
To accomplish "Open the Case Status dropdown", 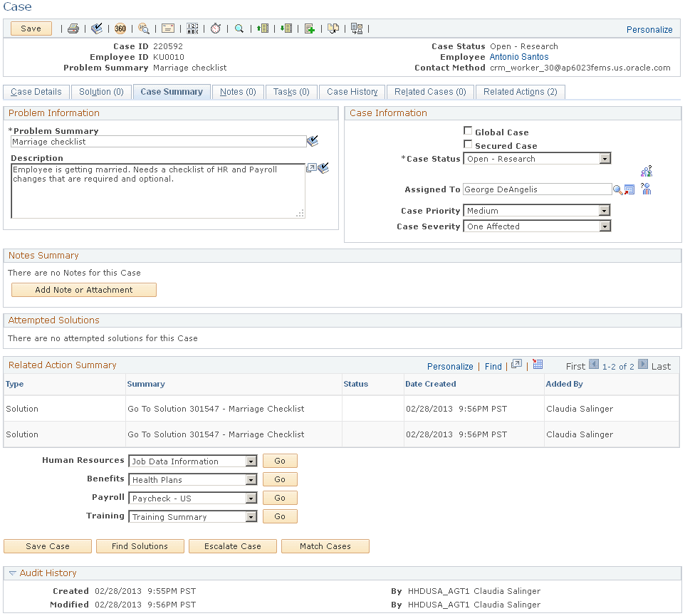I will tap(604, 158).
